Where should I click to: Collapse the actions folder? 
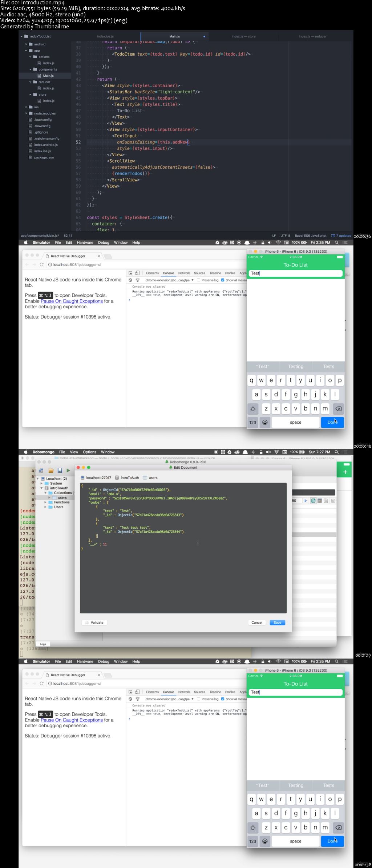pos(31,57)
